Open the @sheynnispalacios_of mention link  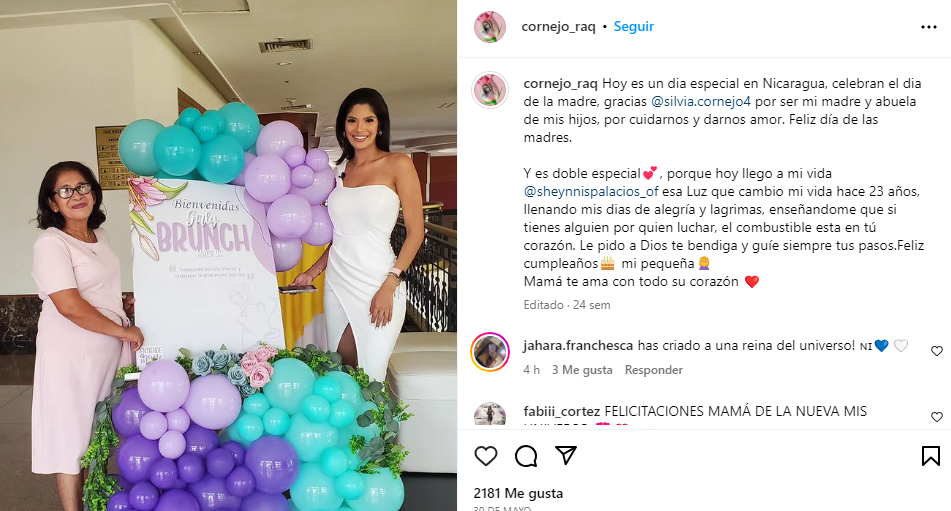coord(591,192)
